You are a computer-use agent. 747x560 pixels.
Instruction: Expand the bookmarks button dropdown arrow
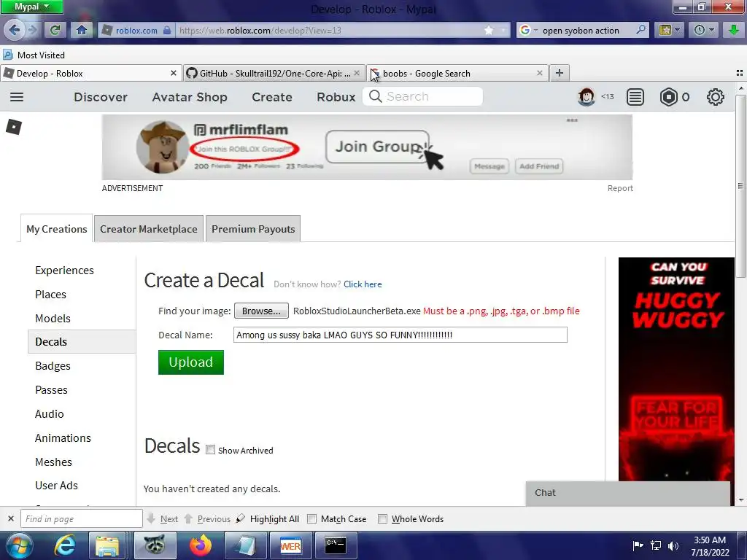pos(677,30)
